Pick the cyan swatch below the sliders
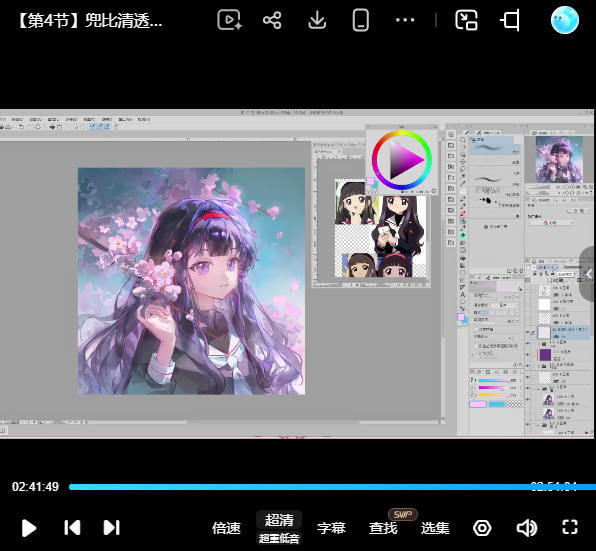 pyautogui.click(x=497, y=404)
